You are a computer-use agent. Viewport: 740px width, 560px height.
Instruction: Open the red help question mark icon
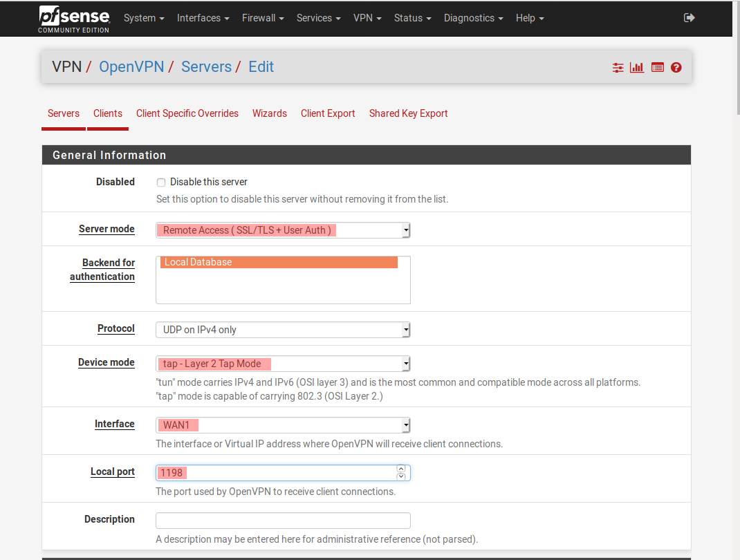[676, 68]
